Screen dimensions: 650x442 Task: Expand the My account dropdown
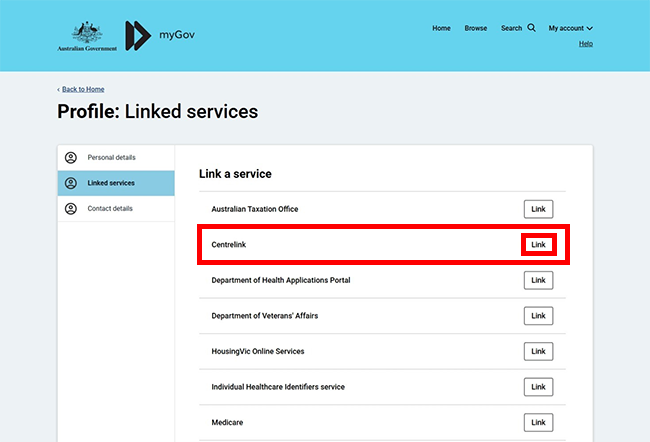[x=570, y=28]
